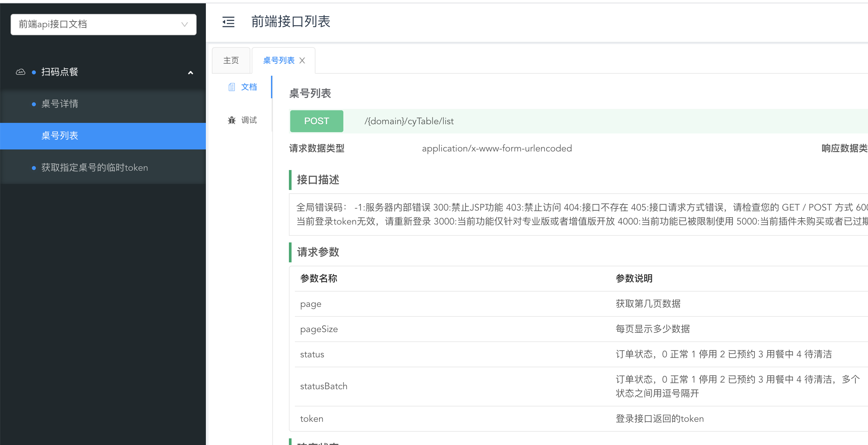868x445 pixels.
Task: Click the token parameter name cell
Action: tap(311, 419)
